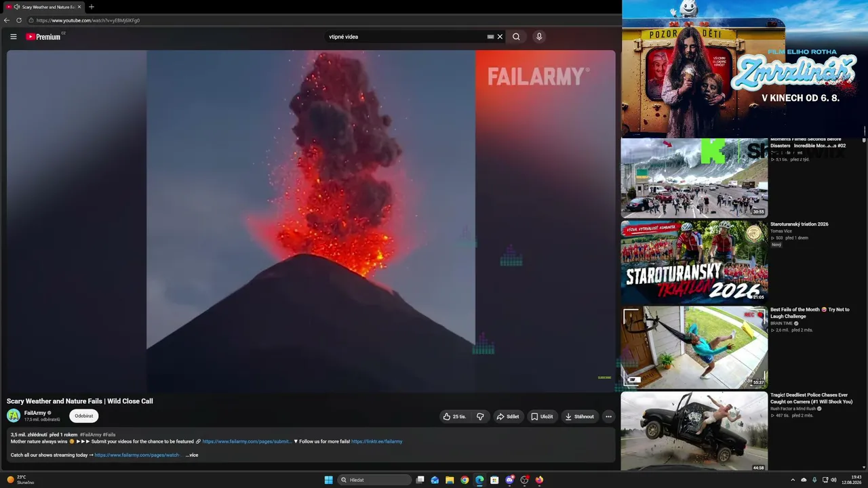This screenshot has height=488, width=868.
Task: Mute the tab using its speaker icon
Action: tap(17, 7)
